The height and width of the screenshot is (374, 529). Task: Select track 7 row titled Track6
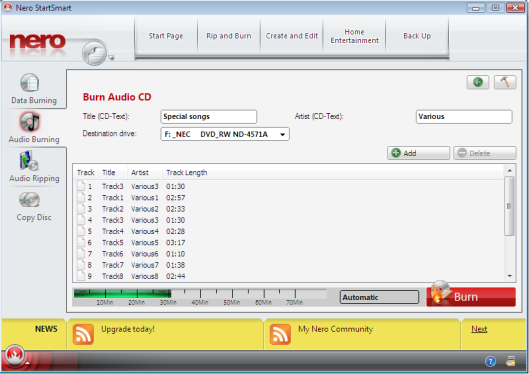point(288,254)
